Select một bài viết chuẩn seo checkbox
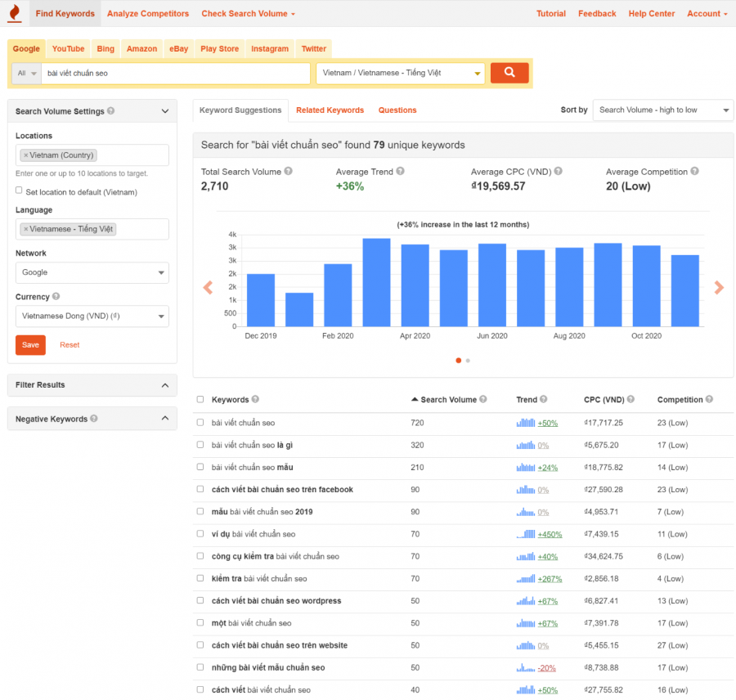 click(x=200, y=622)
